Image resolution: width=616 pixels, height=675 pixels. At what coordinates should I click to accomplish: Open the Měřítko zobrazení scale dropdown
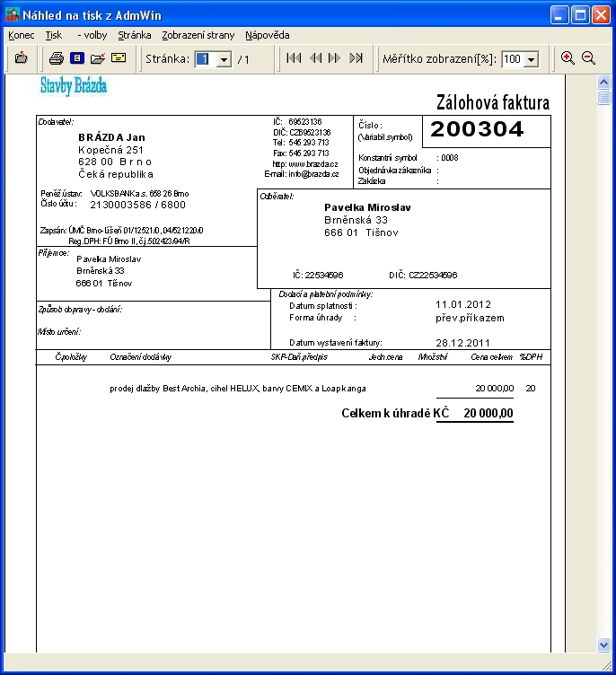pos(532,59)
